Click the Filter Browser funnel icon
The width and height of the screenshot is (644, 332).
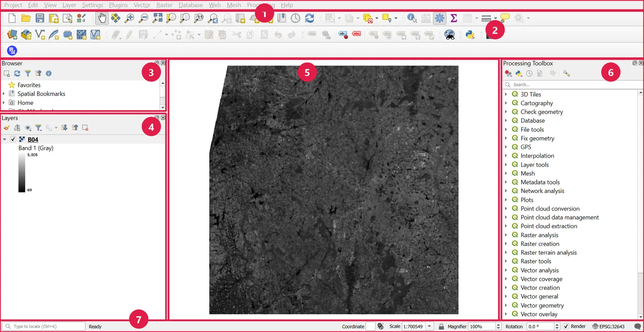click(x=28, y=74)
